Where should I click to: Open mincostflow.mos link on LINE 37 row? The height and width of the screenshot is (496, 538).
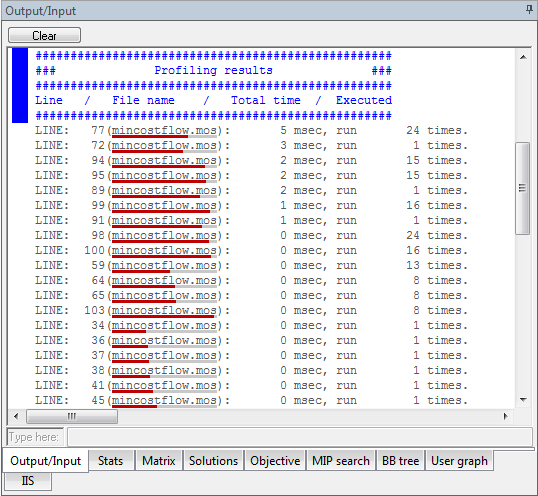164,356
